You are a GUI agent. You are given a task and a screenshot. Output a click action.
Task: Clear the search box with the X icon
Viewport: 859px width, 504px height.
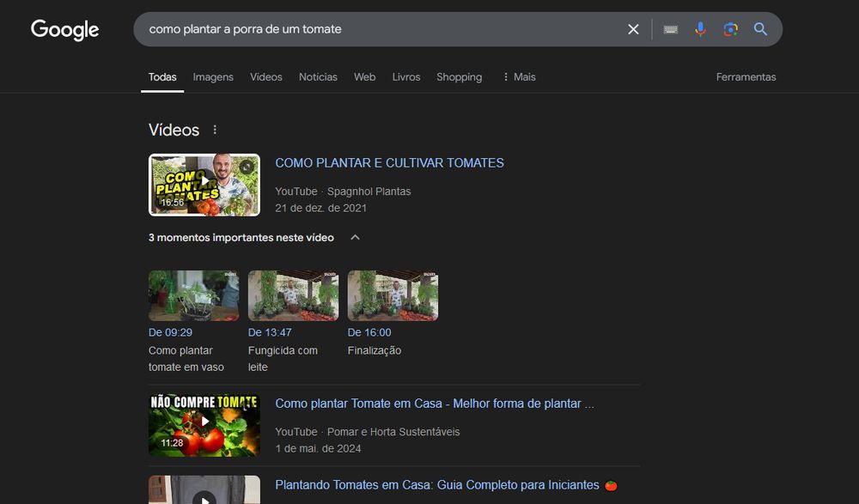click(633, 29)
